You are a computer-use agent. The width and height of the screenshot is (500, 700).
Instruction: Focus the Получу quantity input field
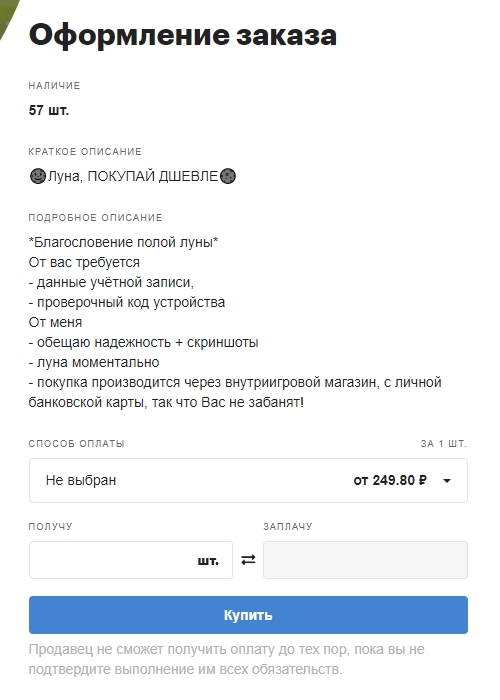[x=131, y=560]
